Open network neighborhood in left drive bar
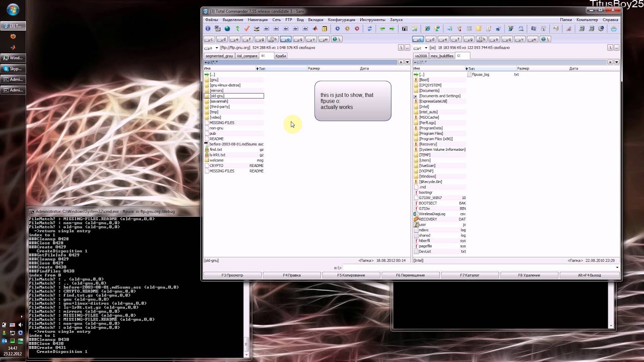 337,39
